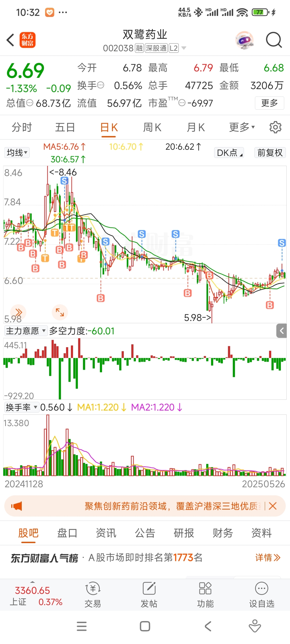
Task: Tap the 多空力度:-60.01 reading
Action: click(x=82, y=331)
